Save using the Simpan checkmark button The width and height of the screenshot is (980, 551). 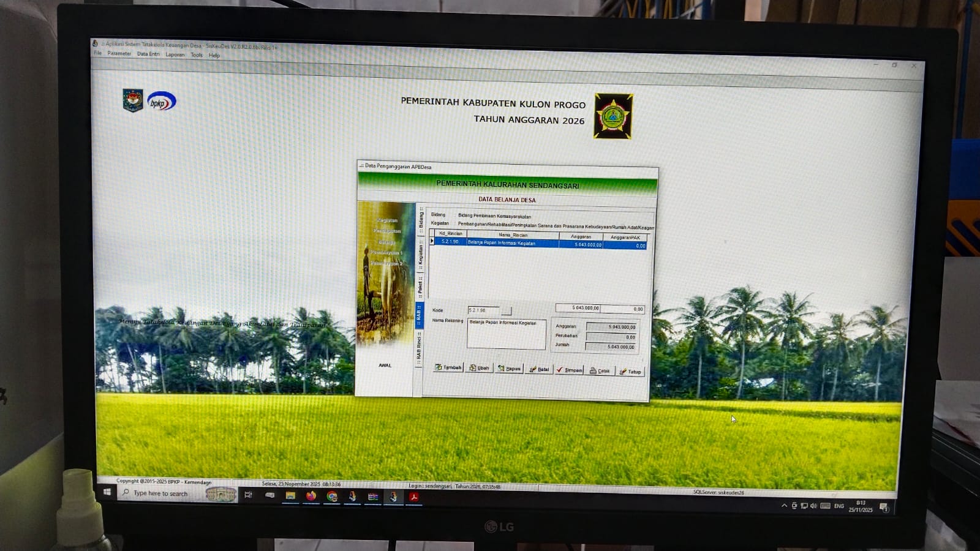click(x=569, y=370)
